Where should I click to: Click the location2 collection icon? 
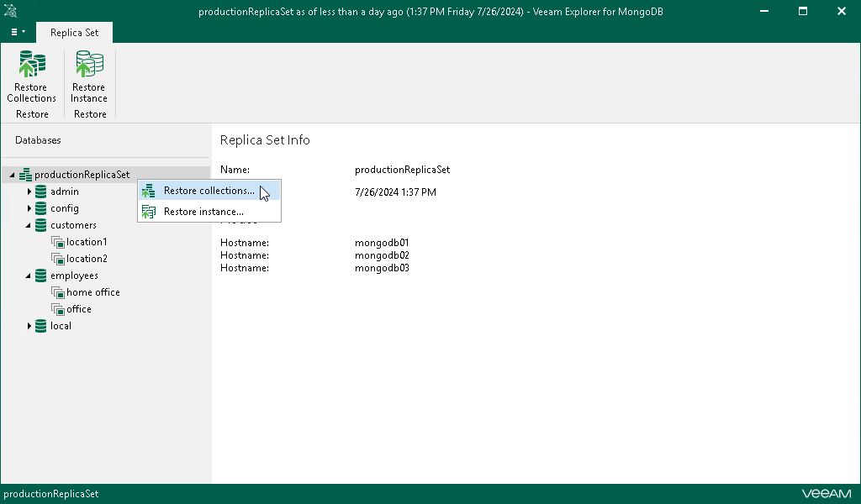(x=58, y=259)
